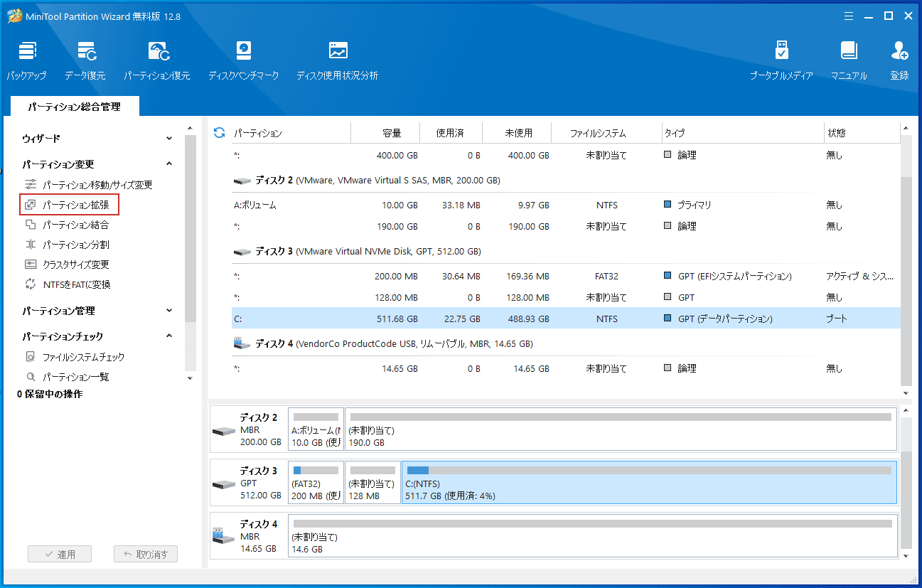
Task: Select ディスク 3 icon in disk map
Action: (x=224, y=484)
